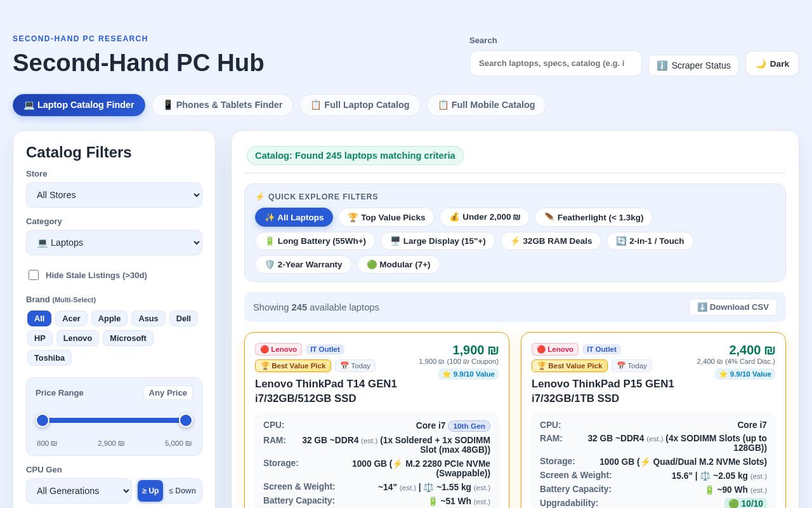Click the 10th Gen badge on T14 card
812x508 pixels.
coord(469,426)
